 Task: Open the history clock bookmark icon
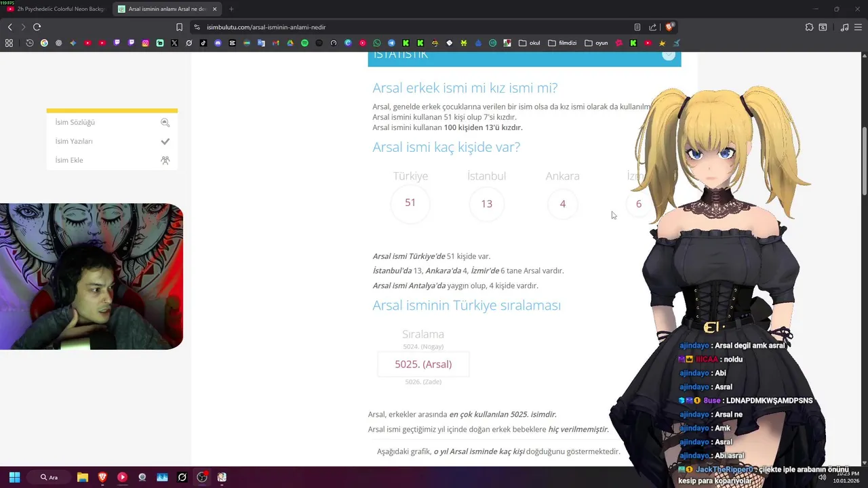coord(30,43)
